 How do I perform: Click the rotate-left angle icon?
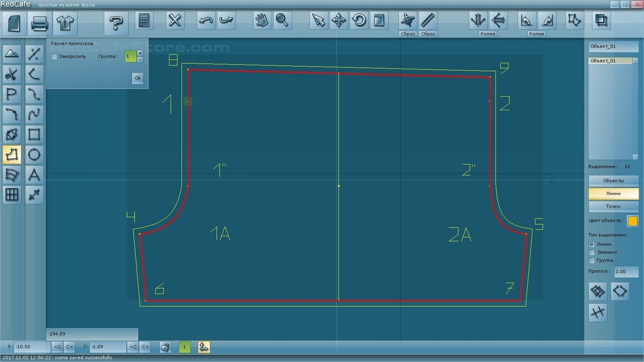point(527,21)
